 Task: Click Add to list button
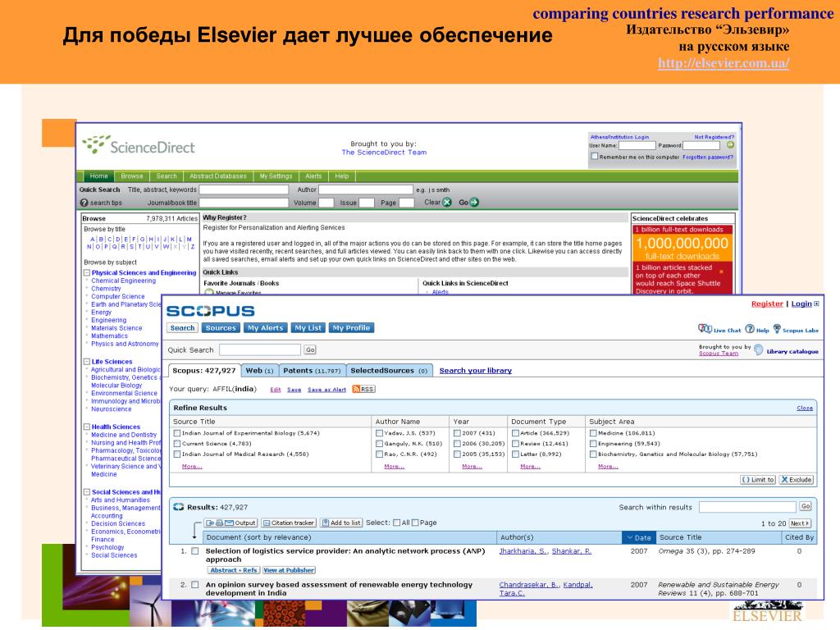pyautogui.click(x=341, y=523)
